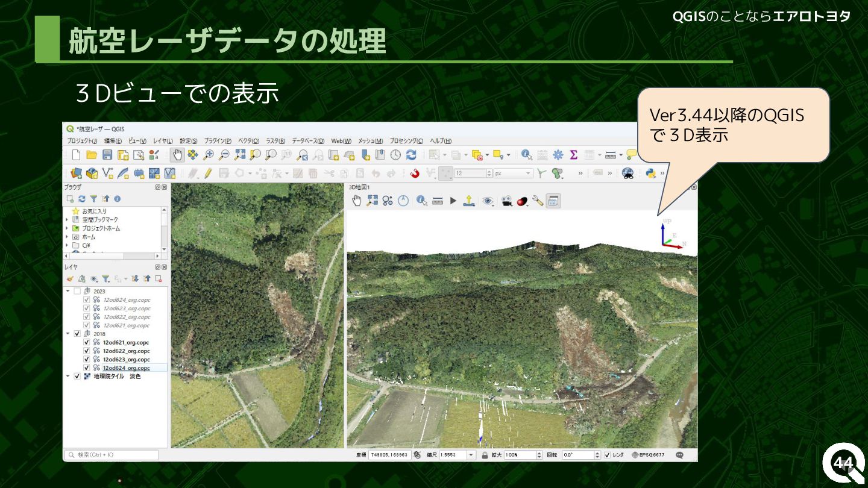This screenshot has height=488, width=868.
Task: Activate the 3D view measurement ruler
Action: (x=438, y=201)
